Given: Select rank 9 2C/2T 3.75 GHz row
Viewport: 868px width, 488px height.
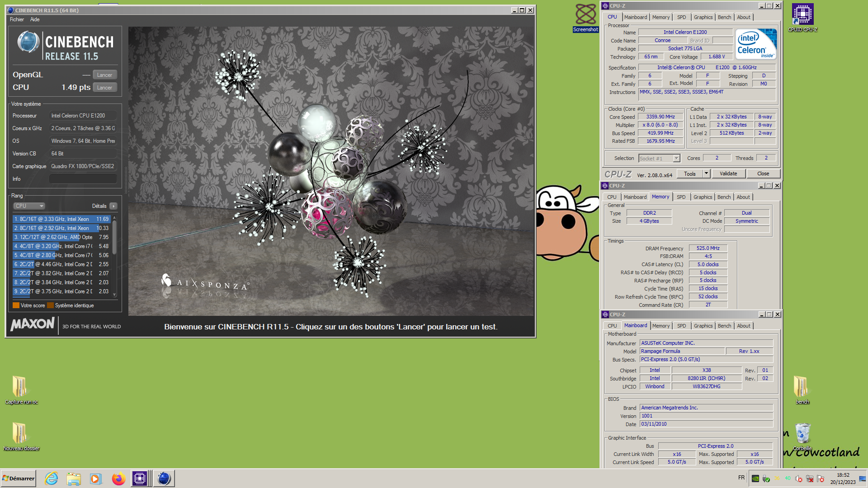Looking at the screenshot, I should coord(61,291).
